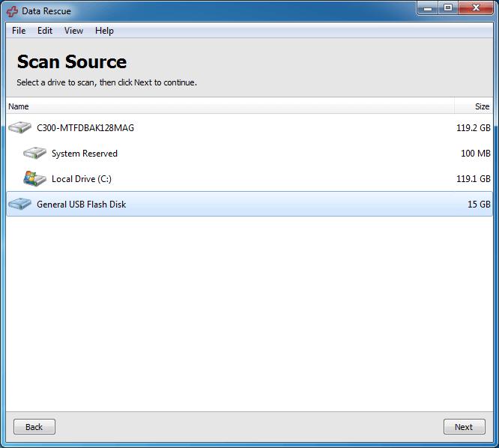Minimize the Data Rescue window
The height and width of the screenshot is (448, 499).
pos(428,8)
